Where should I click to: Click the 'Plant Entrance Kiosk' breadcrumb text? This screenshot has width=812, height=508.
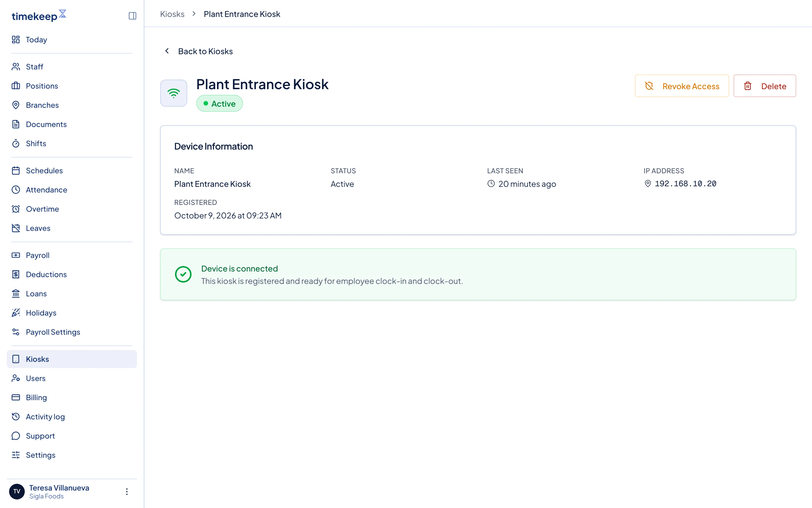(x=242, y=14)
